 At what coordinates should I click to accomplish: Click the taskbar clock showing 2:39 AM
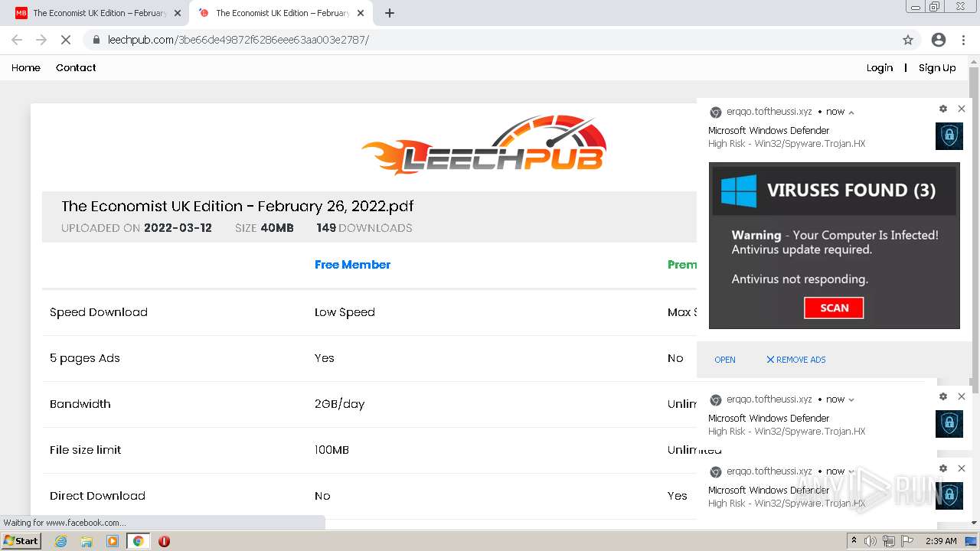[941, 541]
